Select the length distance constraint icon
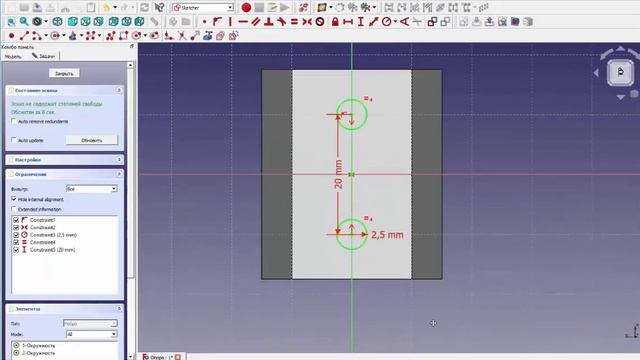640x360 pixels. [373, 22]
